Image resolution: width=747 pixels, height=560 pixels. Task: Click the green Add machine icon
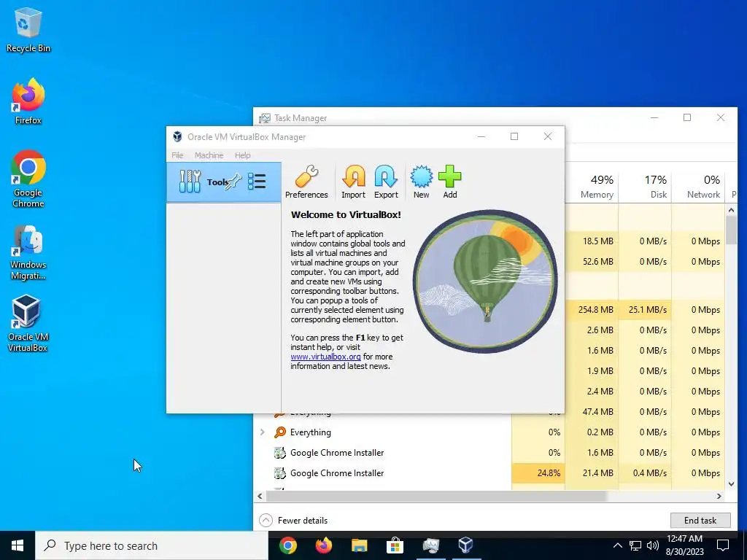[x=449, y=182]
